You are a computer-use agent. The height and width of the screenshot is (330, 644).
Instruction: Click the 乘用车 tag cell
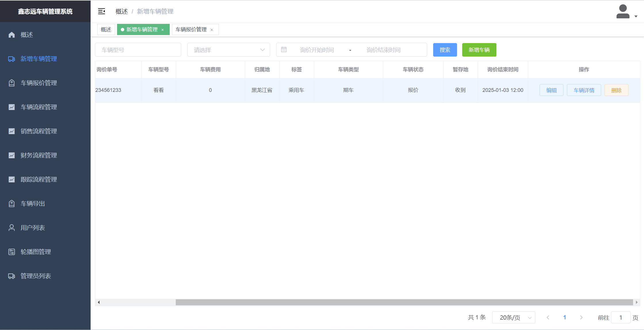(x=296, y=90)
